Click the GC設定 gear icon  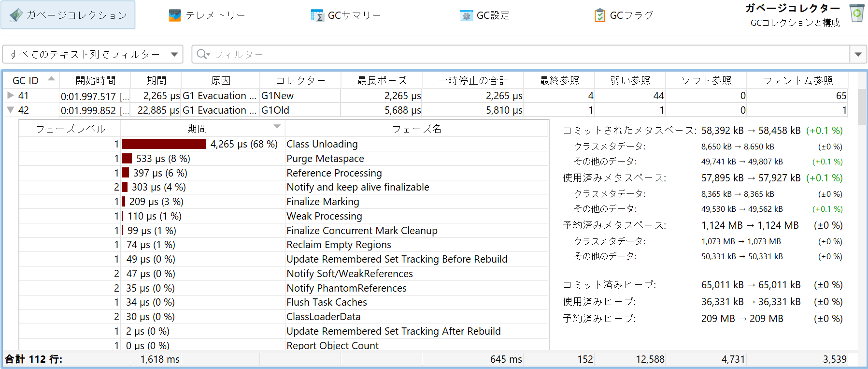pos(466,15)
